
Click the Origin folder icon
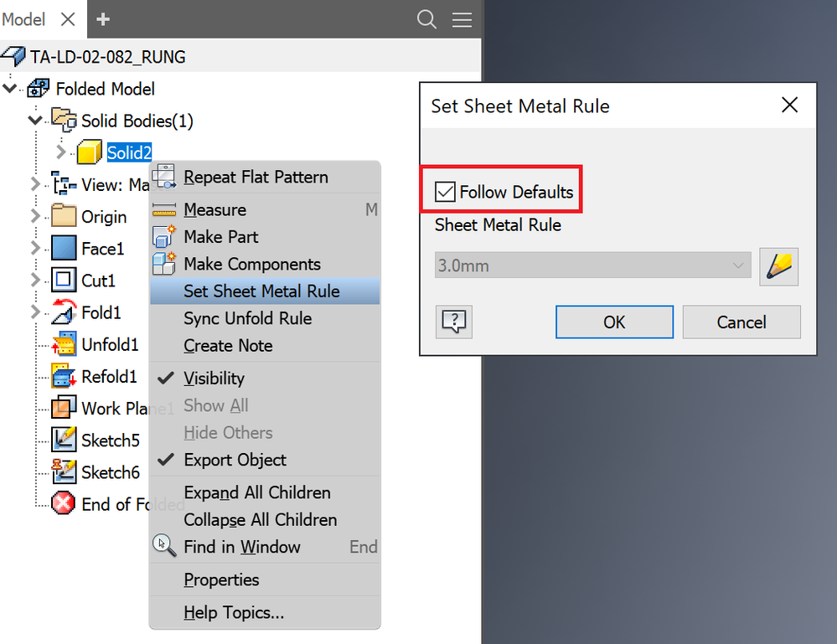(x=64, y=215)
